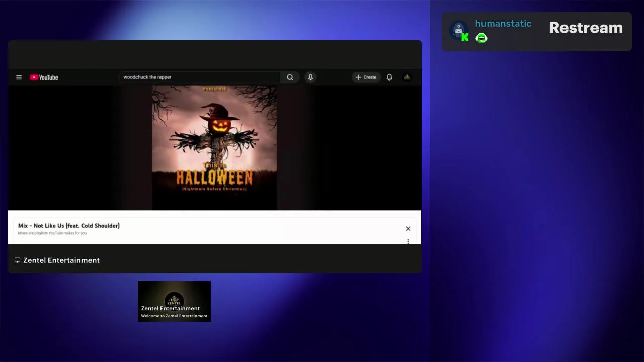The image size is (644, 362).
Task: Click the screen share icon beside Zentel Entertainment
Action: point(17,260)
